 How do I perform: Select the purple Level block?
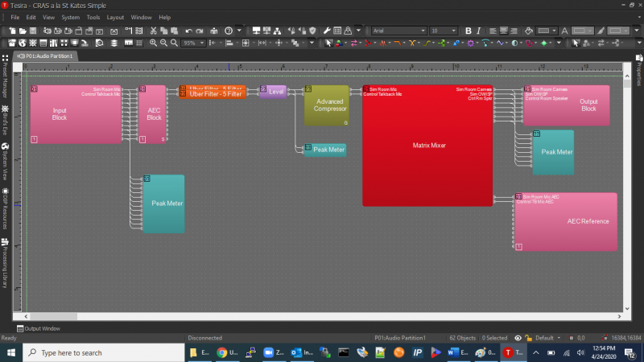pyautogui.click(x=273, y=92)
